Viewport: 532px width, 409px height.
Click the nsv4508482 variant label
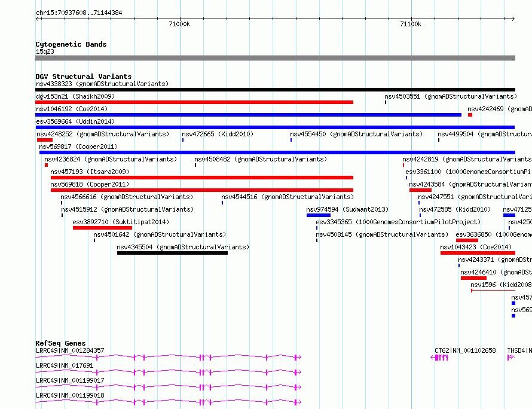click(261, 159)
